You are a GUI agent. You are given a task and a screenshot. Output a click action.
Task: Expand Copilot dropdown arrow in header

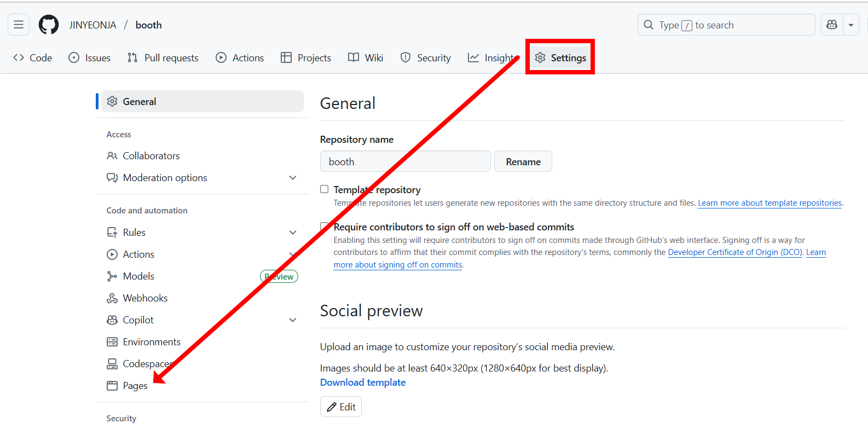(851, 25)
